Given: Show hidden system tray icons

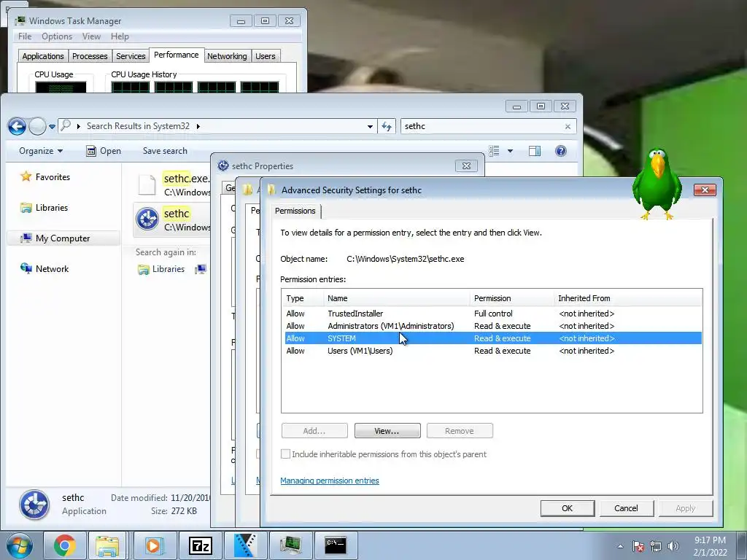Looking at the screenshot, I should [620, 546].
